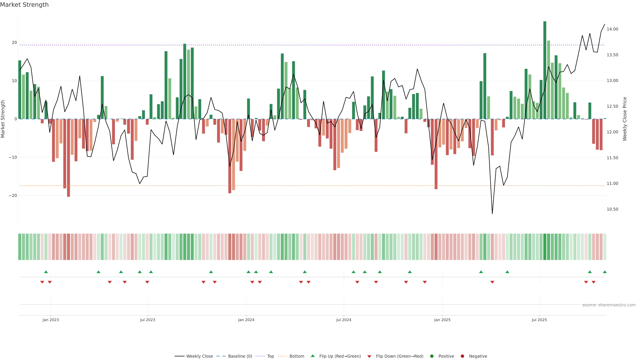This screenshot has height=362, width=644.
Task: Click the first green flip-up triangle near Jan 2023
Action: 46,272
